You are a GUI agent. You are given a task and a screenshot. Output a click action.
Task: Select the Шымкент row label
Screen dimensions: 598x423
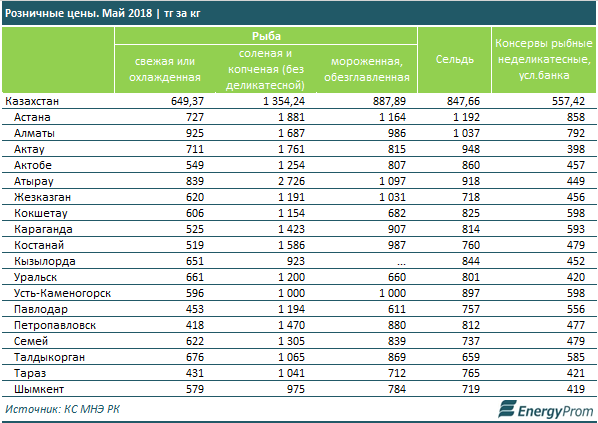(x=39, y=389)
